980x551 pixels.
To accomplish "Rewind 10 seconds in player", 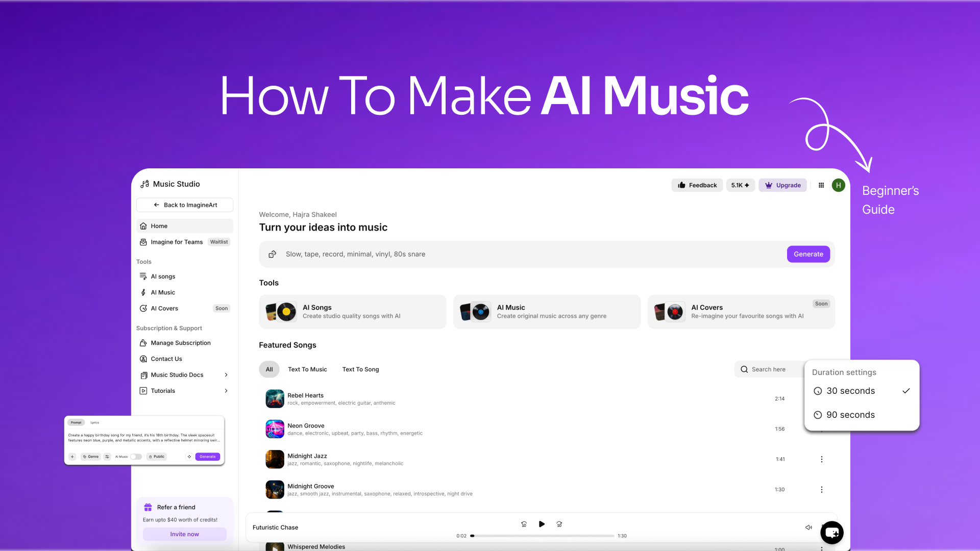I will coord(524,524).
